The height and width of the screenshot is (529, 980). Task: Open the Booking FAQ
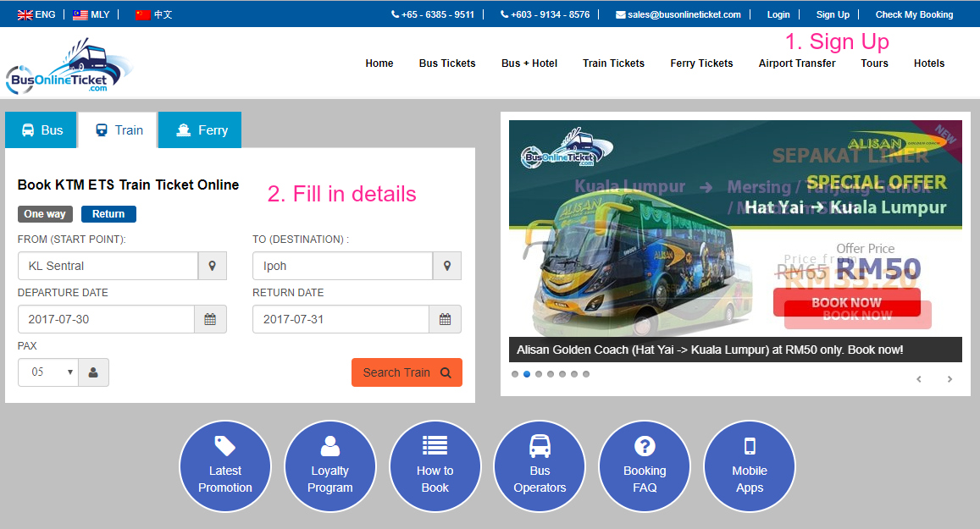pyautogui.click(x=645, y=466)
